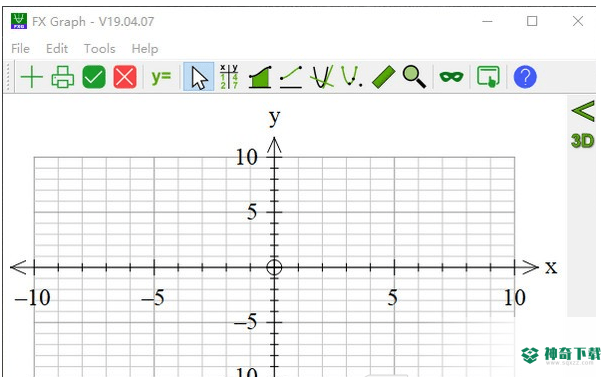Viewport: 613px width, 377px height.
Task: Click the green mask icon
Action: tap(451, 77)
